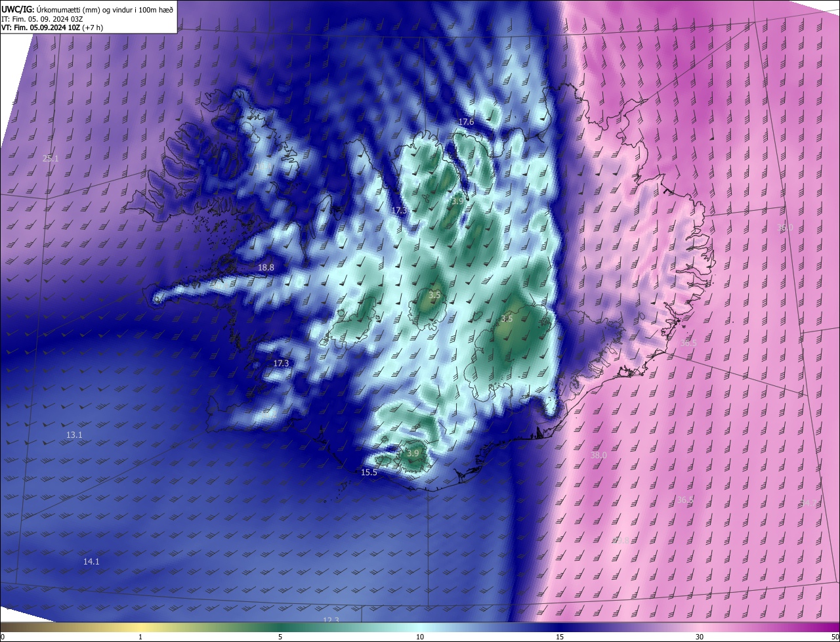Click the 13.1 value label in the southwest ocean

point(74,435)
